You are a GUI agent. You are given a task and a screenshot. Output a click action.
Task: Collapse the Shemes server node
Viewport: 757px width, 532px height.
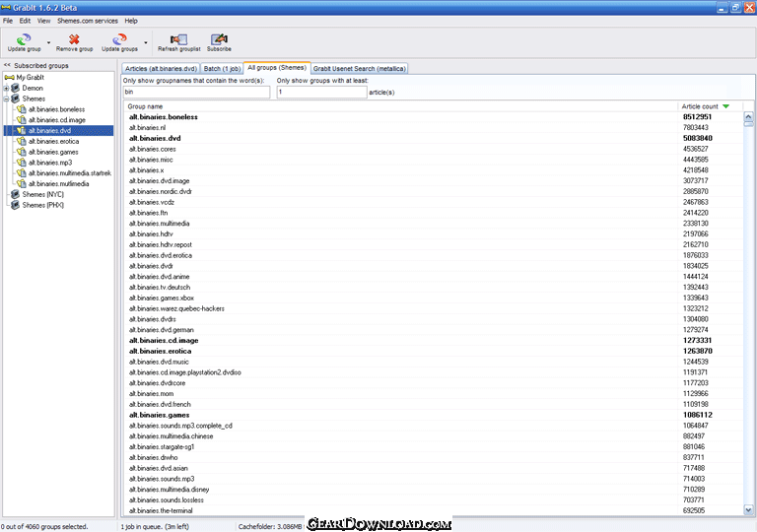pos(6,99)
